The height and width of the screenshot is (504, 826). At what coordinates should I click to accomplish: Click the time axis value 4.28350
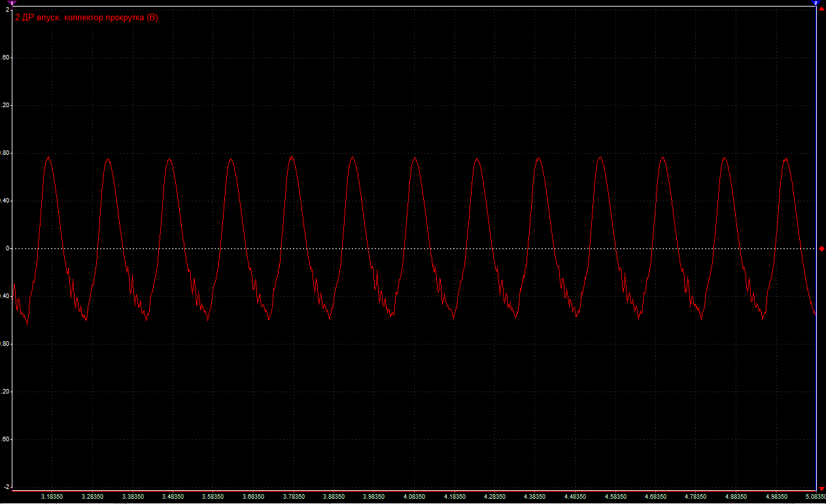pos(494,497)
